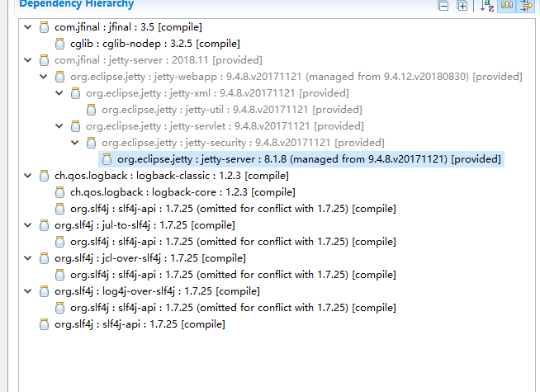Select 'org.slf4j : jcl-over-slf4j : 1.7.25 [compile]' text

[150, 258]
